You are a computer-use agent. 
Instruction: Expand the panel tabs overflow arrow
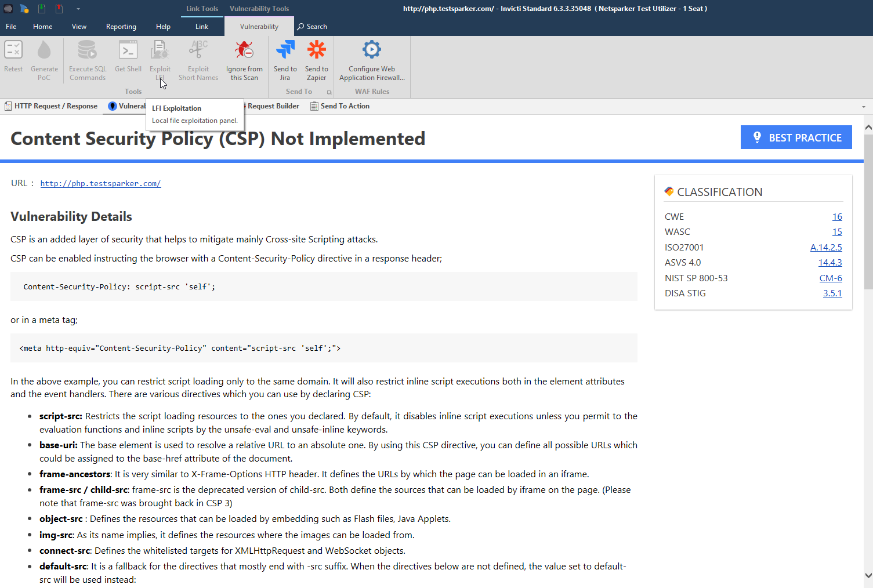(863, 107)
